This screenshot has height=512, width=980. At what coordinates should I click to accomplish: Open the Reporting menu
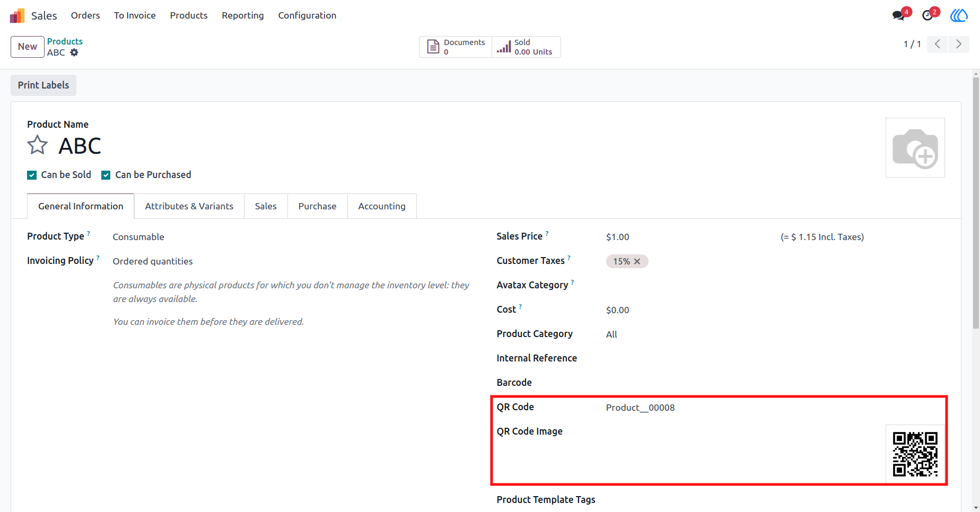pos(243,15)
